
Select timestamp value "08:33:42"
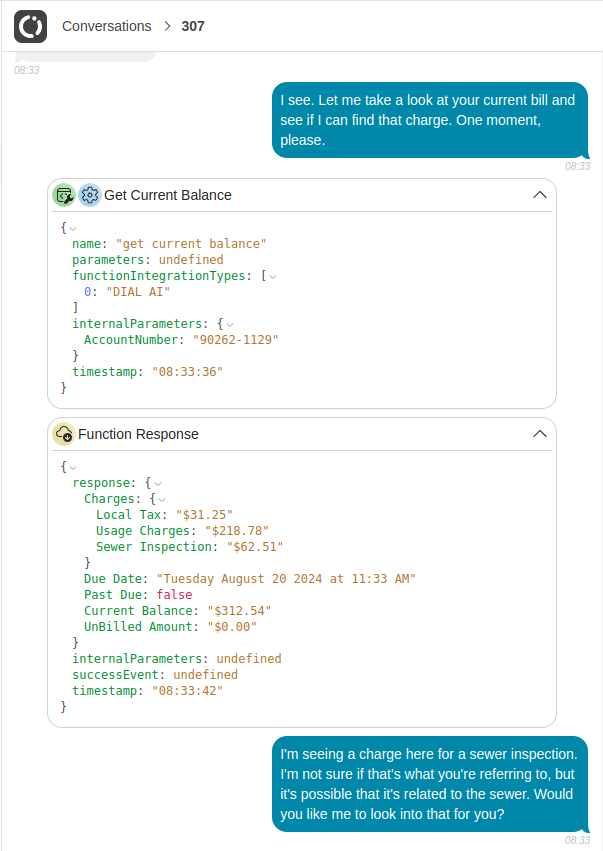click(x=187, y=690)
